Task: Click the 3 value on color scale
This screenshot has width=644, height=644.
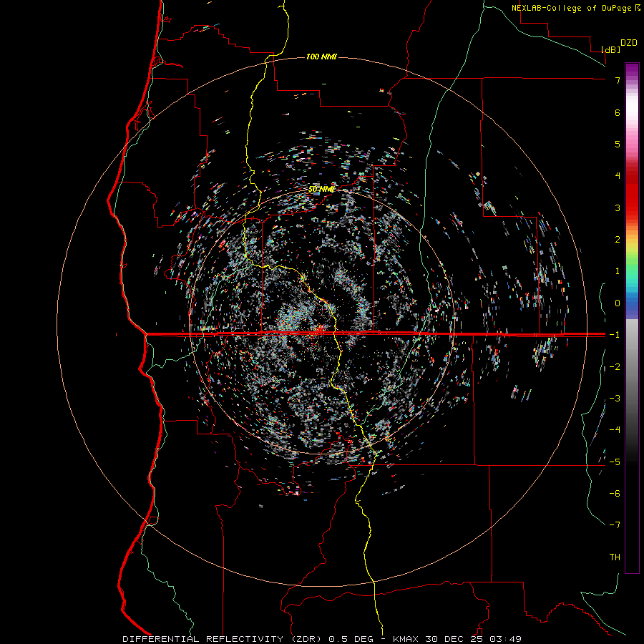Action: 618,208
